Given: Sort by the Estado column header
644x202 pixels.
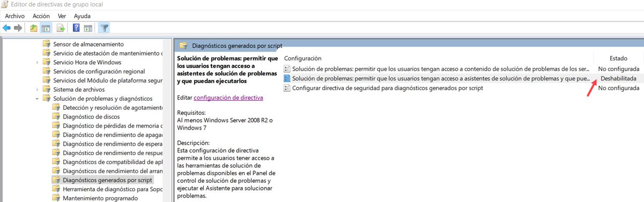Looking at the screenshot, I should (x=618, y=58).
